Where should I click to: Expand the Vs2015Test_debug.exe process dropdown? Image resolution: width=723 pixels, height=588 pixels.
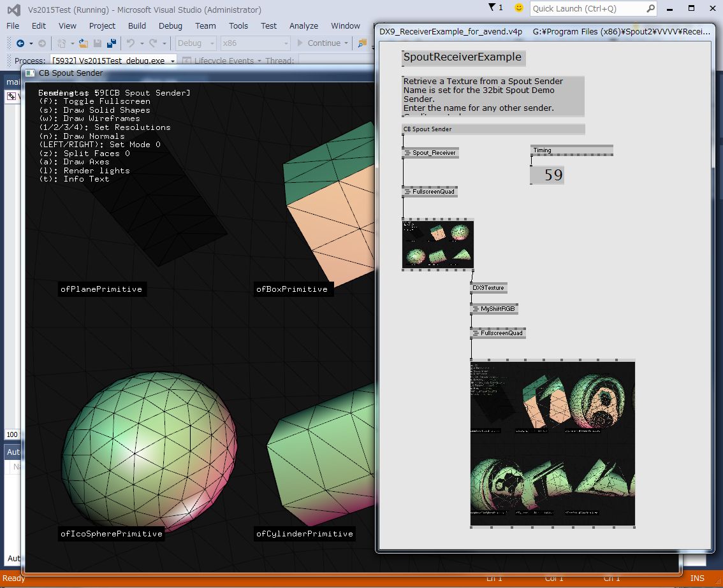click(172, 61)
